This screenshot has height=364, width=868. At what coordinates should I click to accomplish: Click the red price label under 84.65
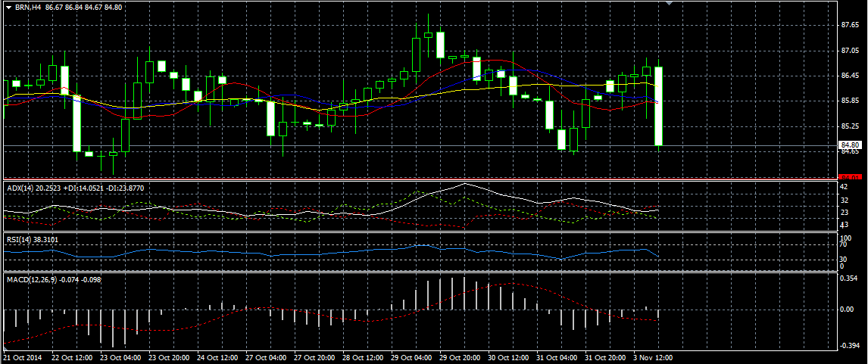pos(850,177)
